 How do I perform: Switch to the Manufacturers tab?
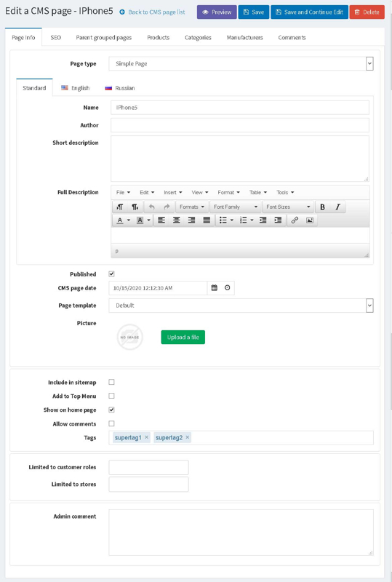coord(244,38)
